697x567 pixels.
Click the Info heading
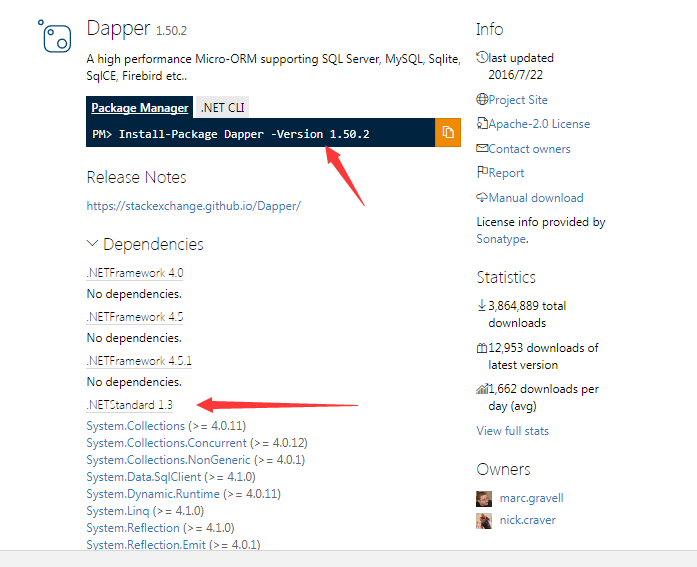[489, 29]
